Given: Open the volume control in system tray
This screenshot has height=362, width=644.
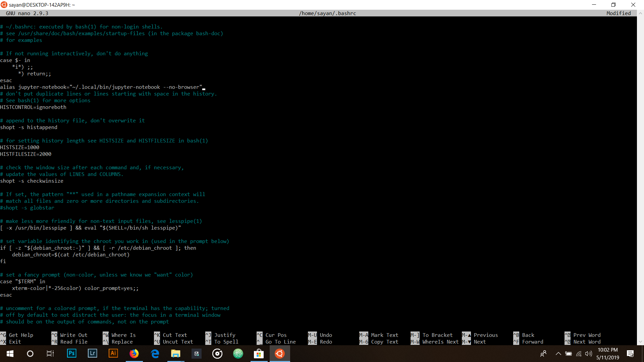Looking at the screenshot, I should pos(588,354).
